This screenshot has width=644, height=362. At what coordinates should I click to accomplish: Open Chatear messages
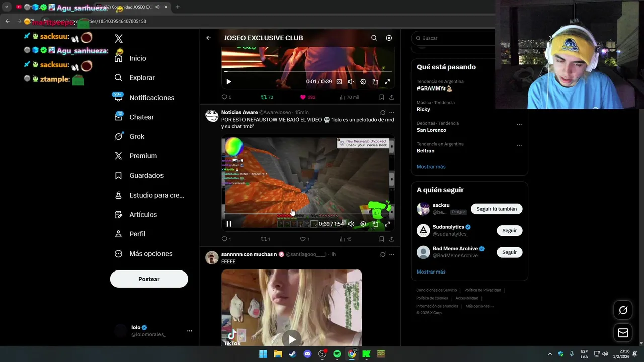click(x=134, y=117)
